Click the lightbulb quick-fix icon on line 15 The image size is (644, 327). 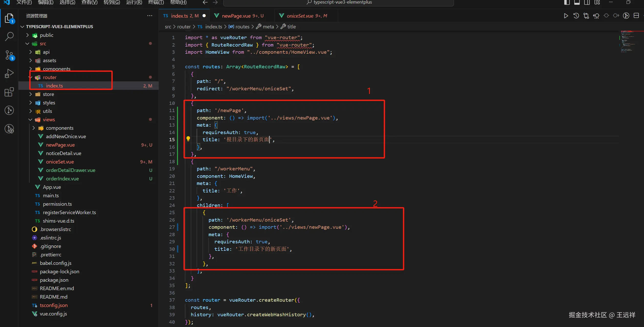tap(188, 139)
